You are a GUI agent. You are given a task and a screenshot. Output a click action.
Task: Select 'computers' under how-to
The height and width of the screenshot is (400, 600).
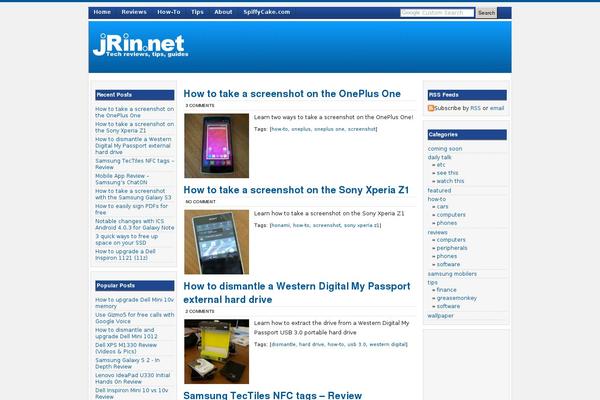(451, 215)
